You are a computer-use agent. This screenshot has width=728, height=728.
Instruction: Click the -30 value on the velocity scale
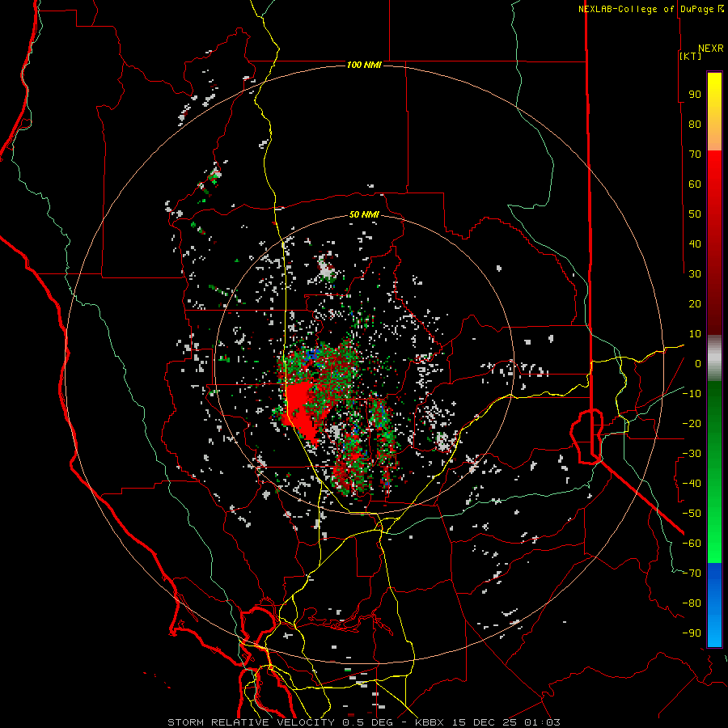click(692, 454)
